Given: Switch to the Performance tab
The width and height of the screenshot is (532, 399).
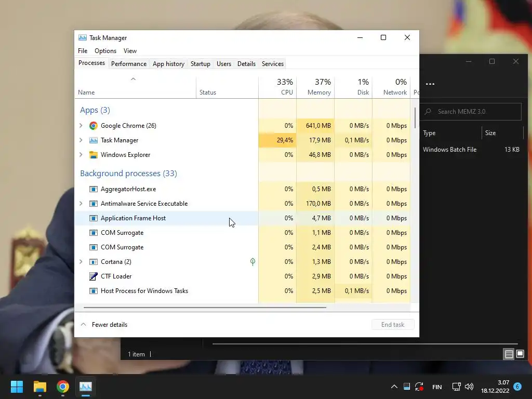Looking at the screenshot, I should (x=129, y=64).
